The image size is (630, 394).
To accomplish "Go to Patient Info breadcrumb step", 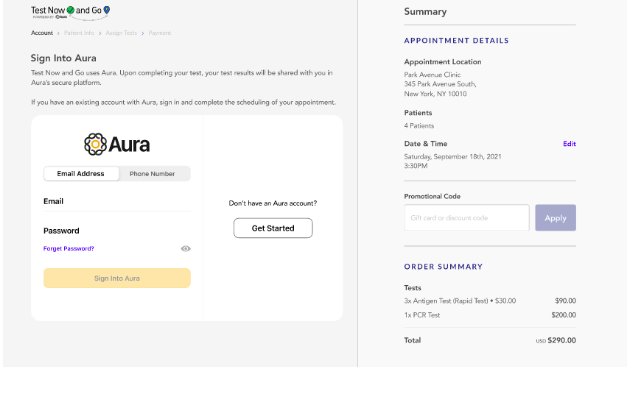I will click(79, 33).
